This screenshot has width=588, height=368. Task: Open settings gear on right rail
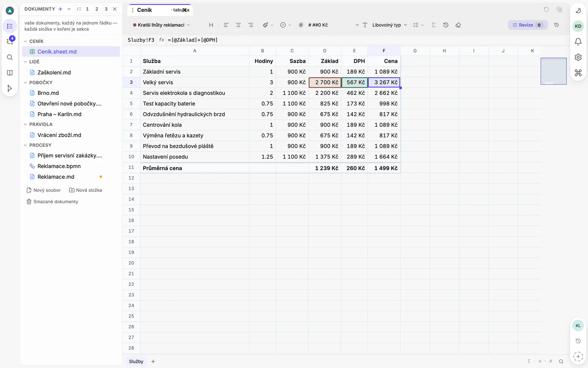[x=578, y=57]
